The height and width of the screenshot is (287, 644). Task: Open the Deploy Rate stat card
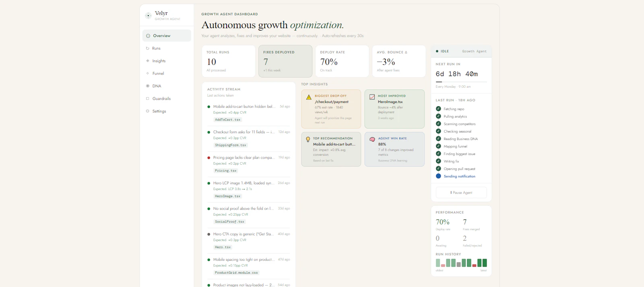(342, 61)
